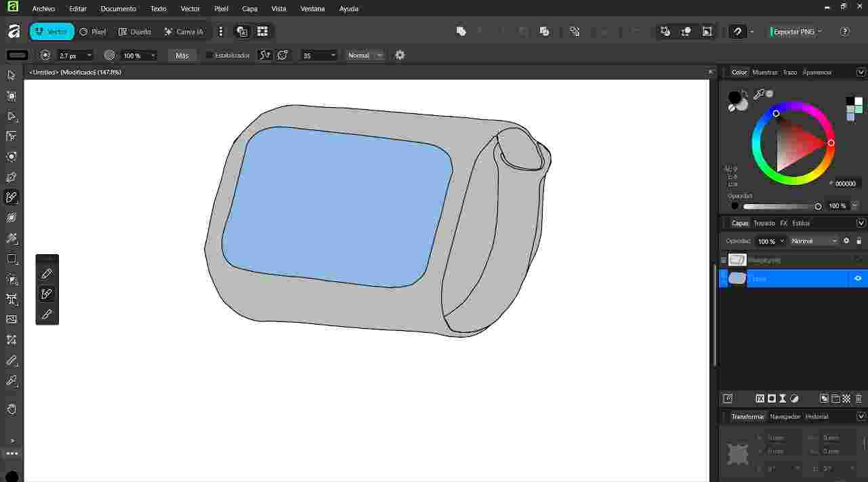Open the Help question-mark button

(x=844, y=31)
